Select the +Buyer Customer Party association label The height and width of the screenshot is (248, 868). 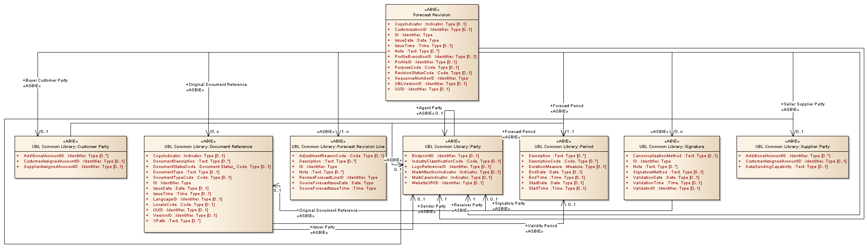tap(45, 80)
